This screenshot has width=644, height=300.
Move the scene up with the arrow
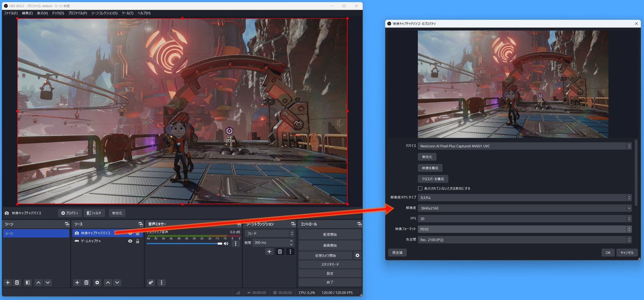coord(39,283)
